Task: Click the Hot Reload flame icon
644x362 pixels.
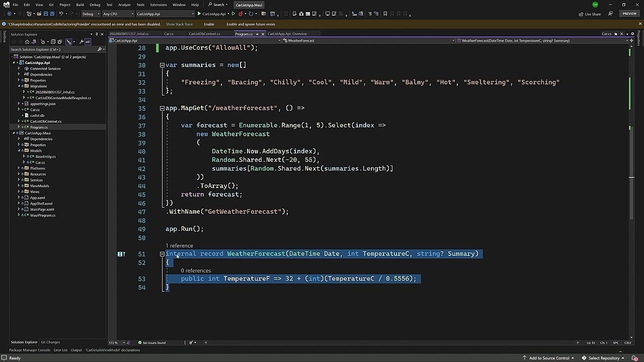Action: coord(241,14)
